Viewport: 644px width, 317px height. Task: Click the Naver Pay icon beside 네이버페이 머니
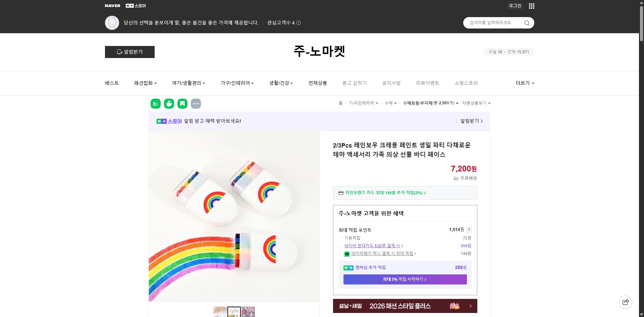coord(347,254)
